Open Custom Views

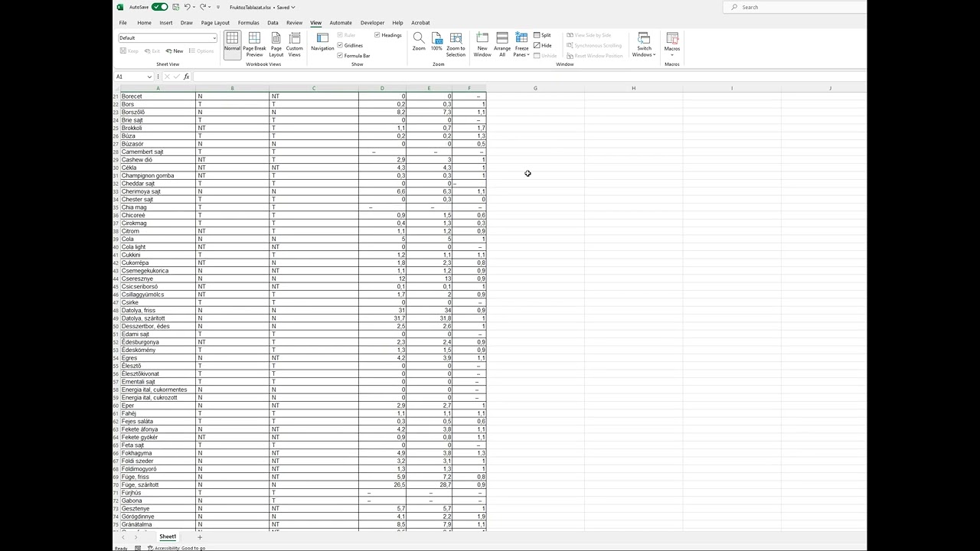295,44
